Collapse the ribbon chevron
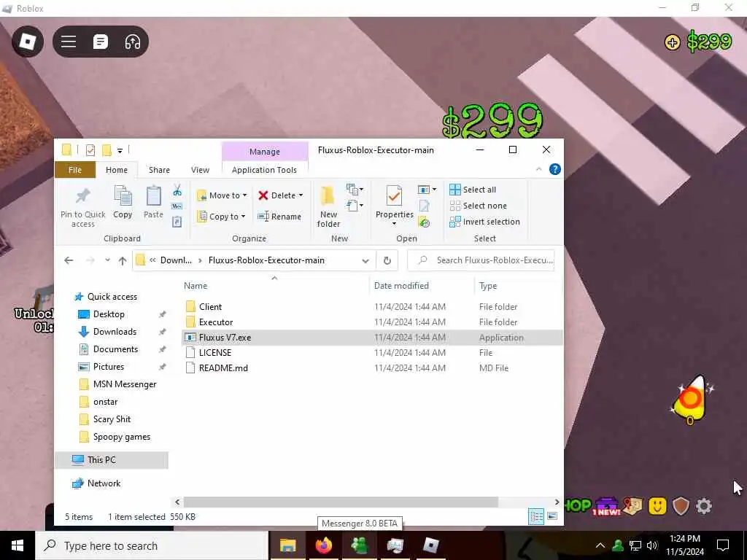Image resolution: width=747 pixels, height=560 pixels. [x=539, y=169]
